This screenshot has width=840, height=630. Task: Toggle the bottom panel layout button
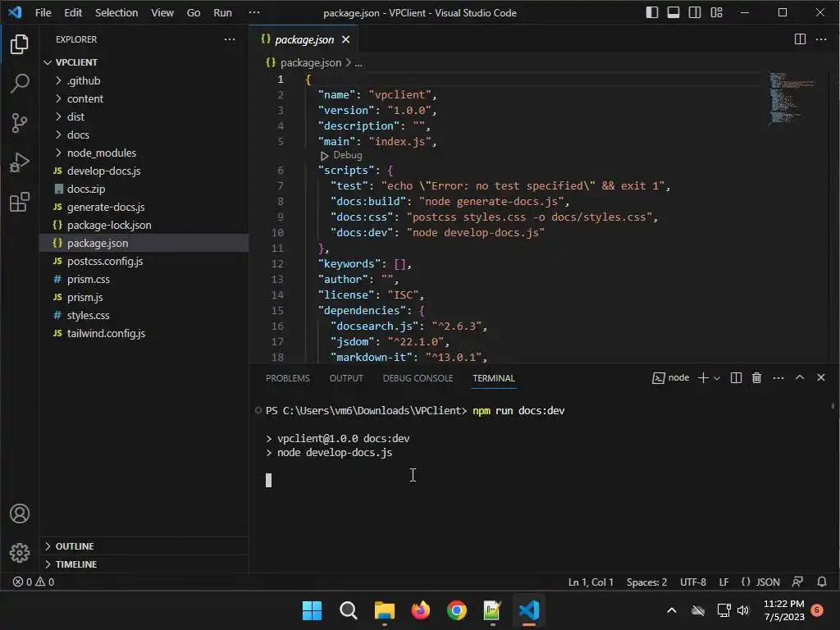coord(673,12)
